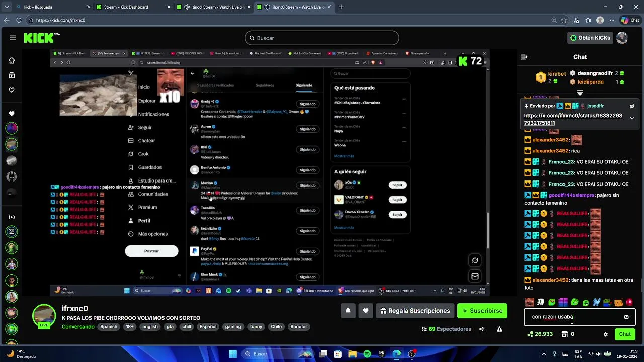The image size is (644, 362).
Task: Go back in browser history
Action: pos(7,20)
